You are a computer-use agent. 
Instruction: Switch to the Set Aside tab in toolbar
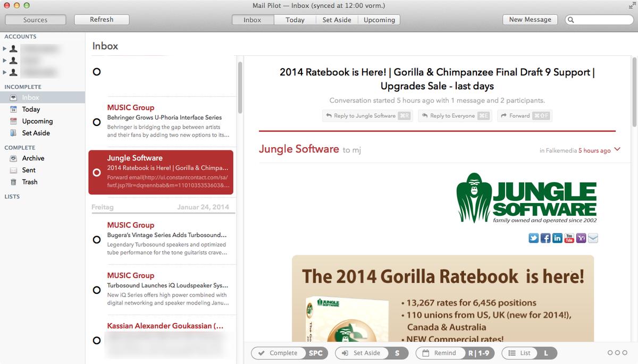pos(337,20)
